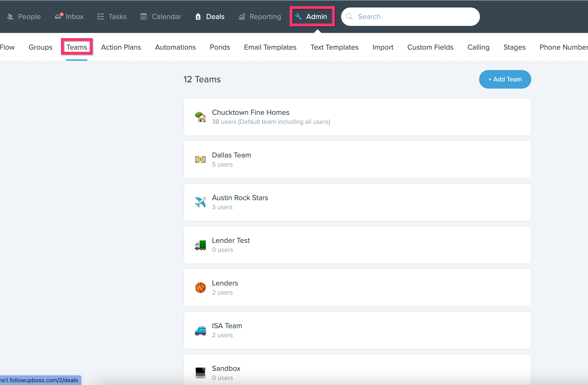Image resolution: width=588 pixels, height=385 pixels.
Task: Click the + Add Team button
Action: pyautogui.click(x=505, y=79)
